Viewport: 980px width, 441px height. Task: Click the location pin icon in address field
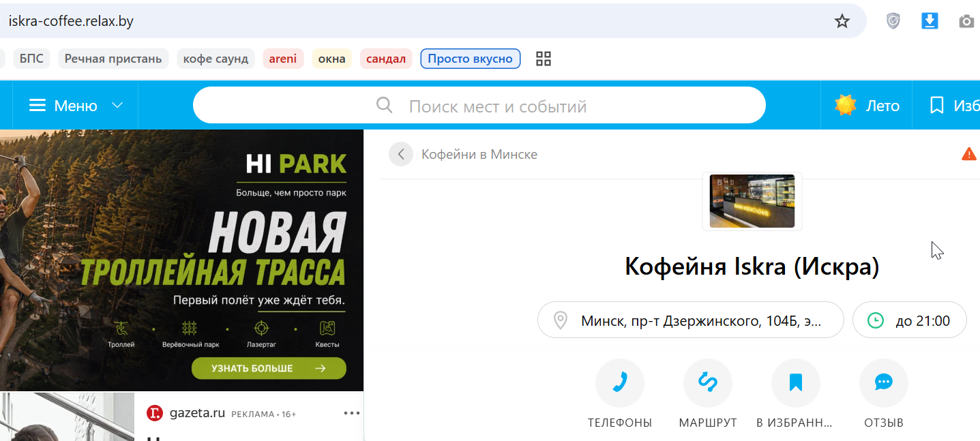[x=561, y=320]
